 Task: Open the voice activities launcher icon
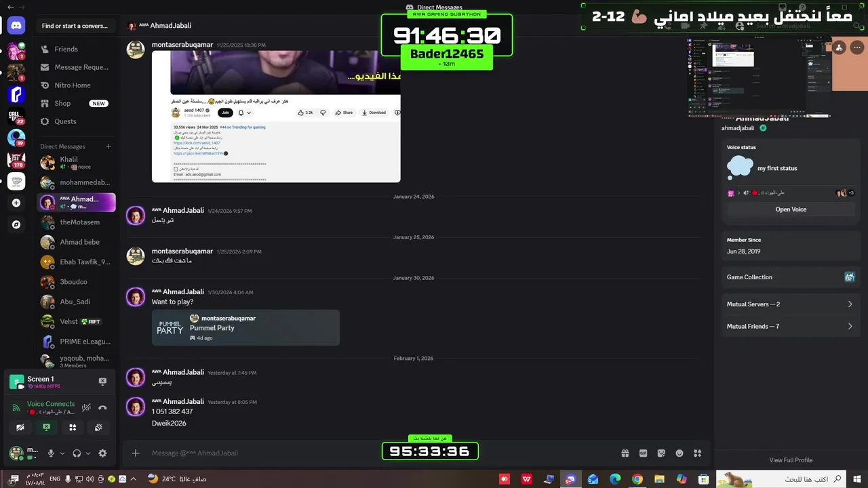(x=73, y=427)
